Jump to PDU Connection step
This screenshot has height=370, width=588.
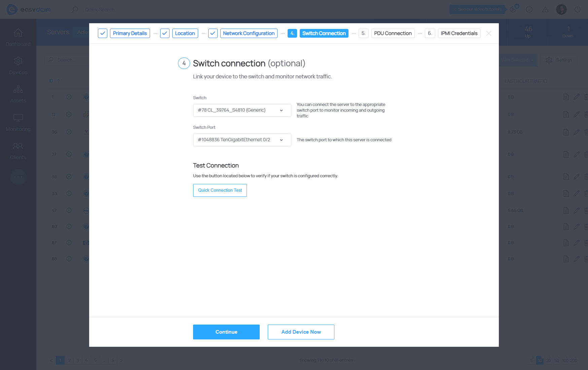point(393,33)
